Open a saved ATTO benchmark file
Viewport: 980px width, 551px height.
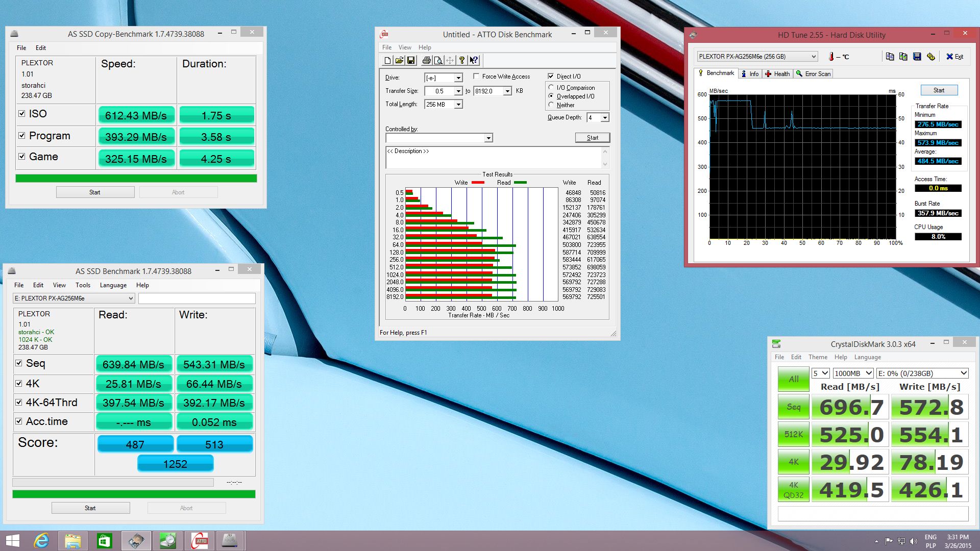[x=400, y=60]
